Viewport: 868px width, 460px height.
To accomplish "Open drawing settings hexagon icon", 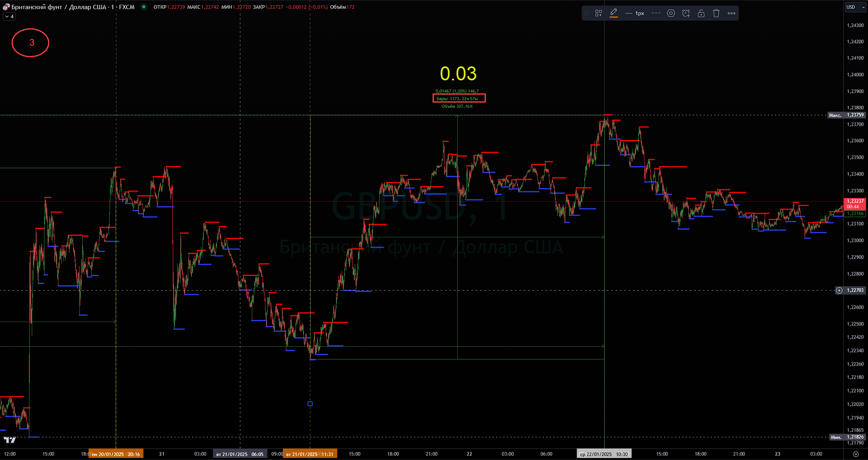I will click(671, 13).
